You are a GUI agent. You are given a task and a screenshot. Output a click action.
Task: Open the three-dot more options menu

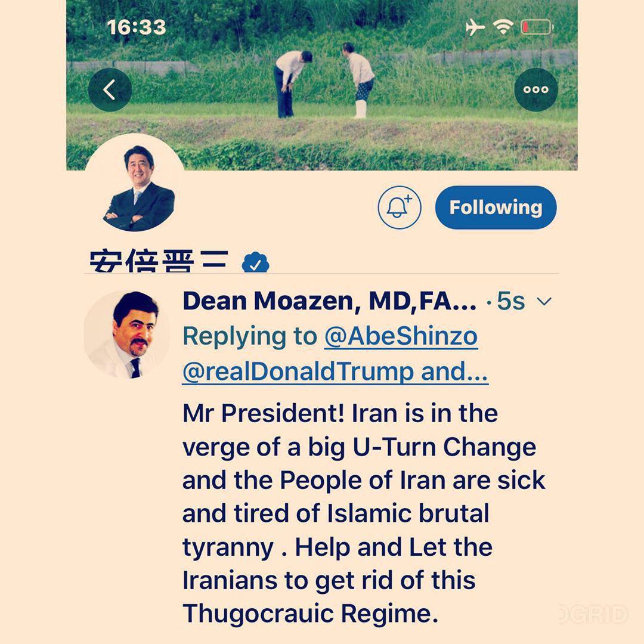click(x=536, y=89)
